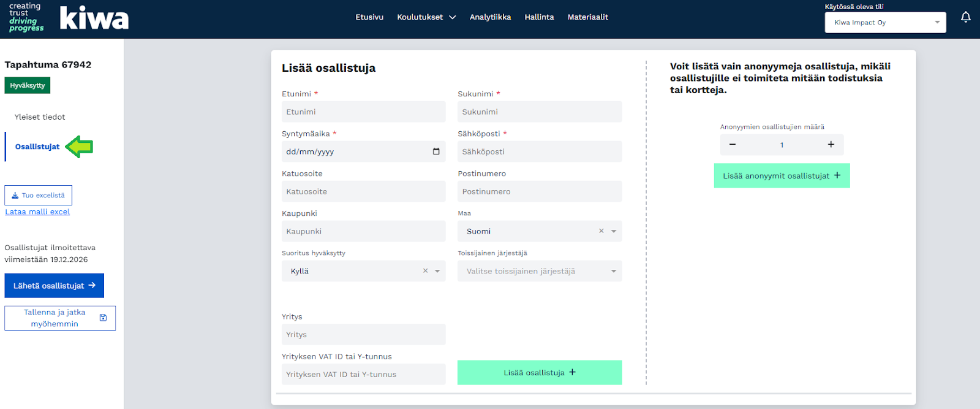Focus the Etunimi input field

[x=363, y=112]
